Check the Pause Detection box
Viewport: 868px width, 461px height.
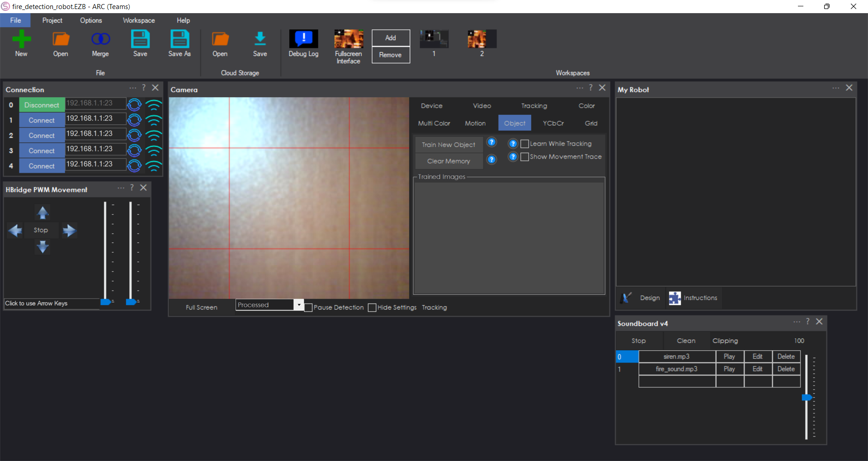(309, 307)
